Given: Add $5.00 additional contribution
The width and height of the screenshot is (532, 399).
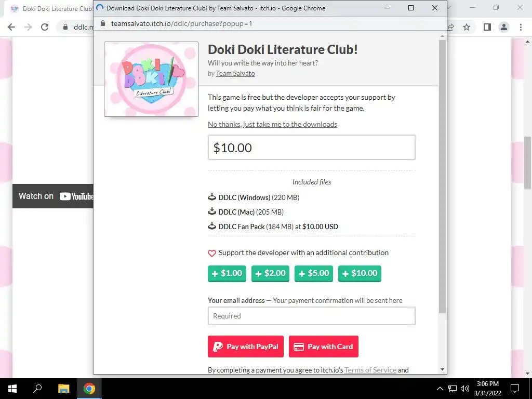Looking at the screenshot, I should point(314,273).
